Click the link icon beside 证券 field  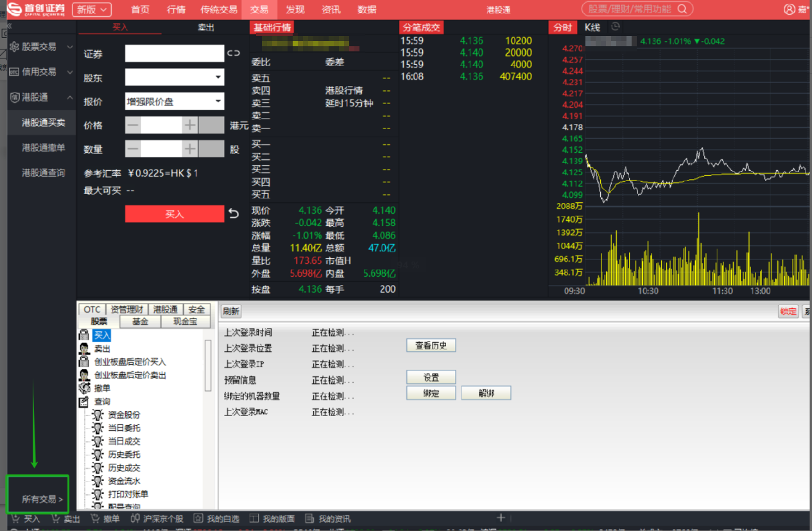[233, 53]
